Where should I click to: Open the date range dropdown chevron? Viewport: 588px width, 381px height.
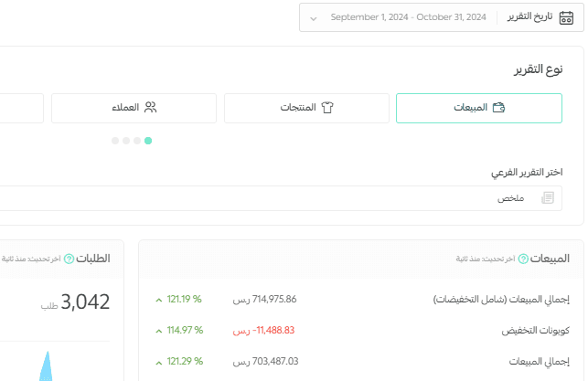tap(314, 17)
